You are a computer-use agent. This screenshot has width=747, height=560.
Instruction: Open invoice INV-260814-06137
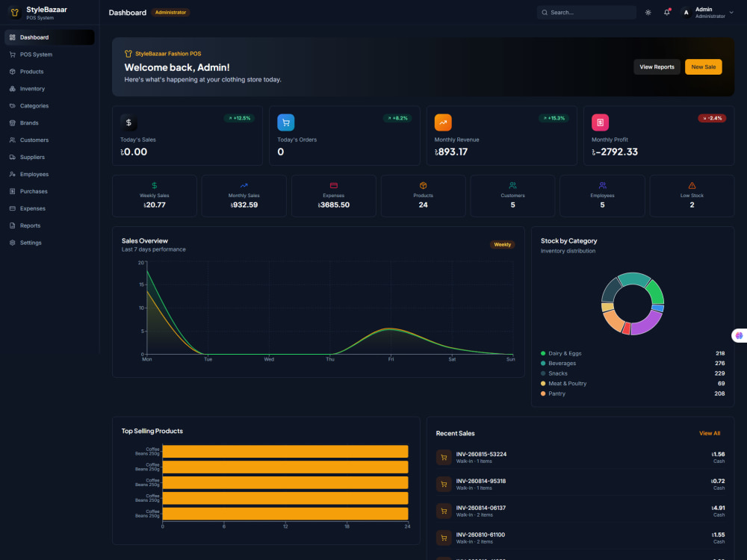coord(580,511)
